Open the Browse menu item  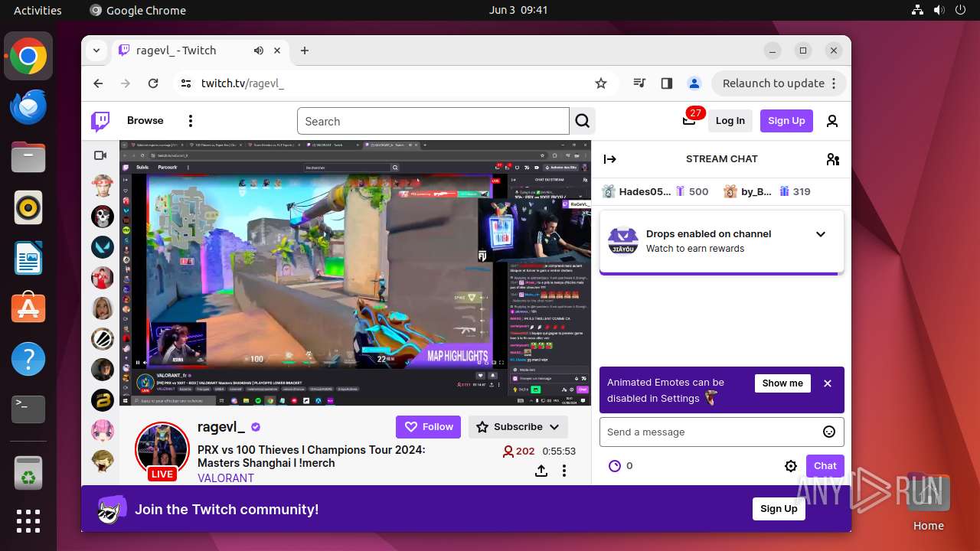[x=145, y=121]
